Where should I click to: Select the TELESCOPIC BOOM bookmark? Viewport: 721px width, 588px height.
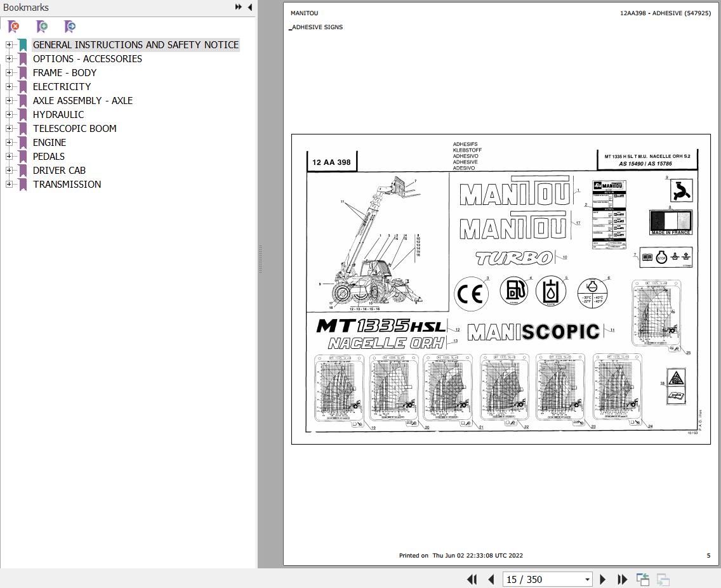pos(74,129)
